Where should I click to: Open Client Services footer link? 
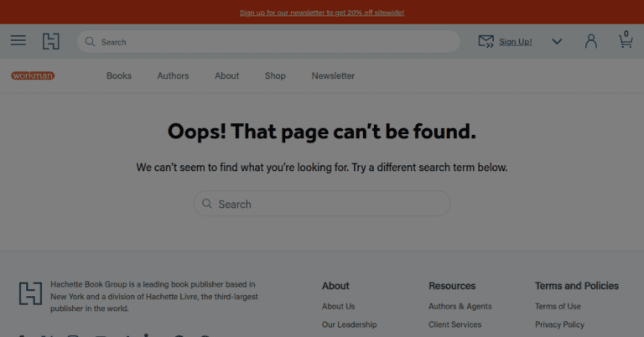click(454, 324)
